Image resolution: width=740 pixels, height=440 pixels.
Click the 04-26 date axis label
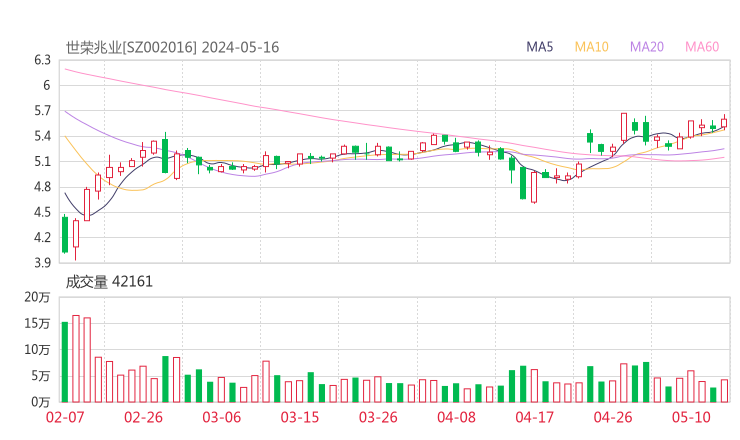[613, 417]
